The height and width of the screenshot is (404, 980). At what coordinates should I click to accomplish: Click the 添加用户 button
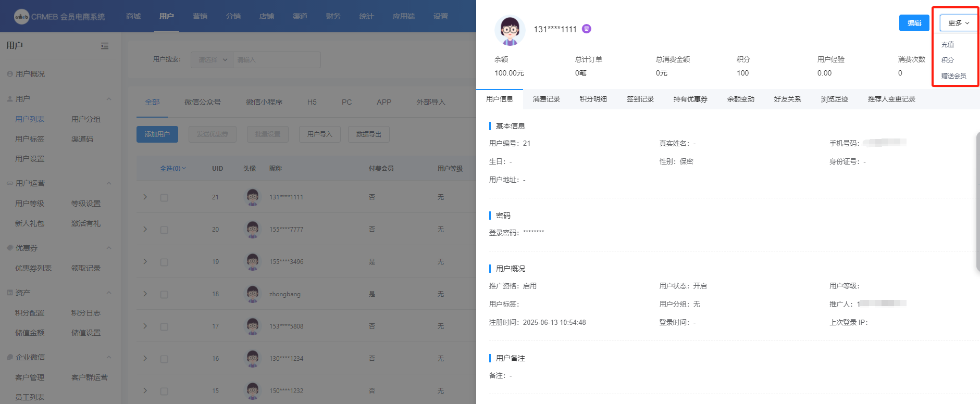157,134
